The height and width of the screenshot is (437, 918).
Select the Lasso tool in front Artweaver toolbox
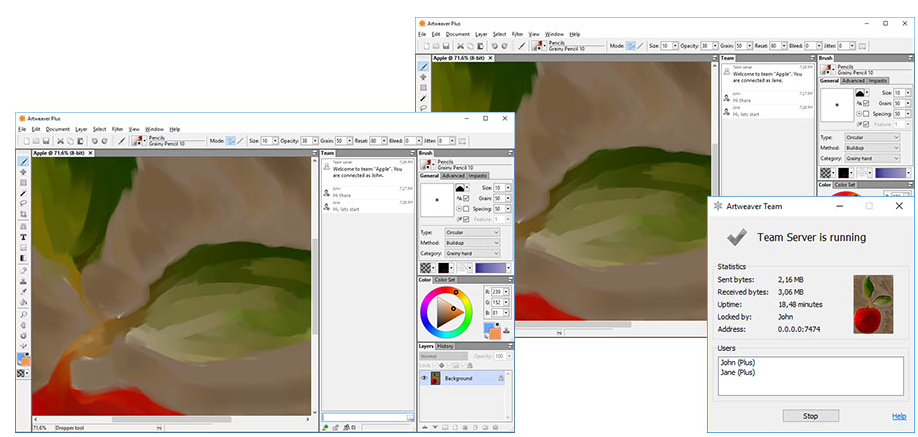(x=24, y=203)
